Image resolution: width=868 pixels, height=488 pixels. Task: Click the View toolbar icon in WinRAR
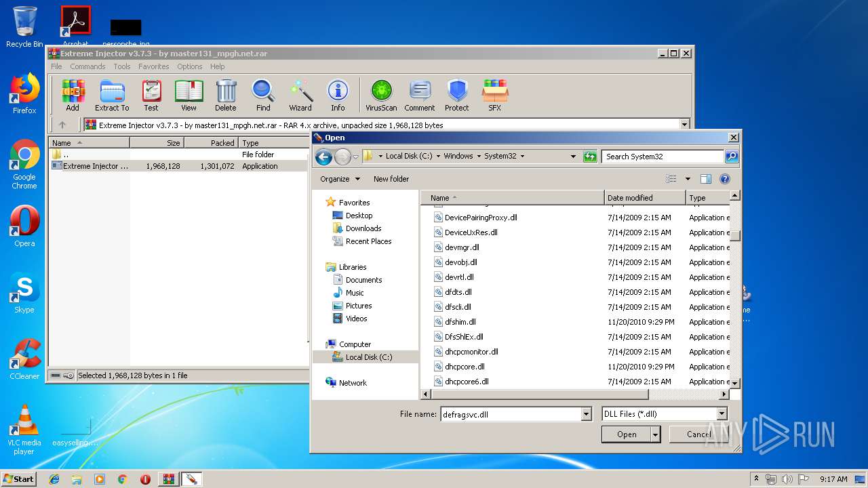[189, 95]
